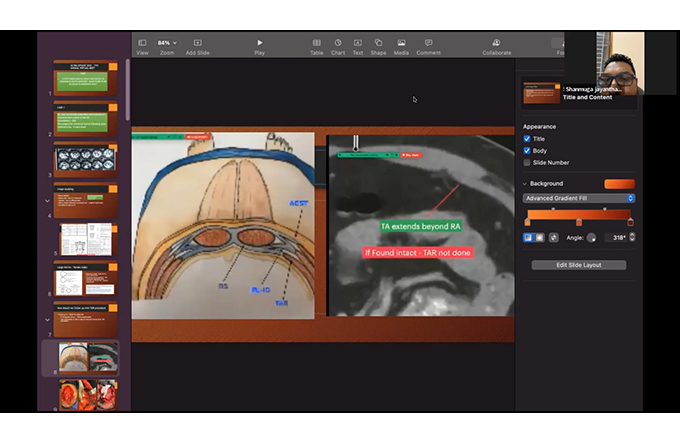Collapse the Background section
Image resolution: width=680 pixels, height=442 pixels.
(525, 183)
